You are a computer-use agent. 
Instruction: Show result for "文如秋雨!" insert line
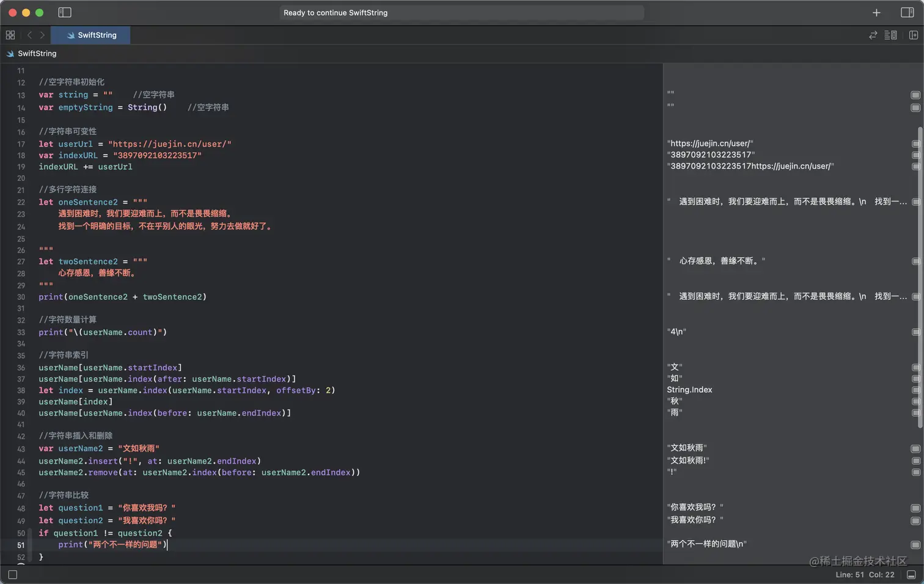click(915, 461)
